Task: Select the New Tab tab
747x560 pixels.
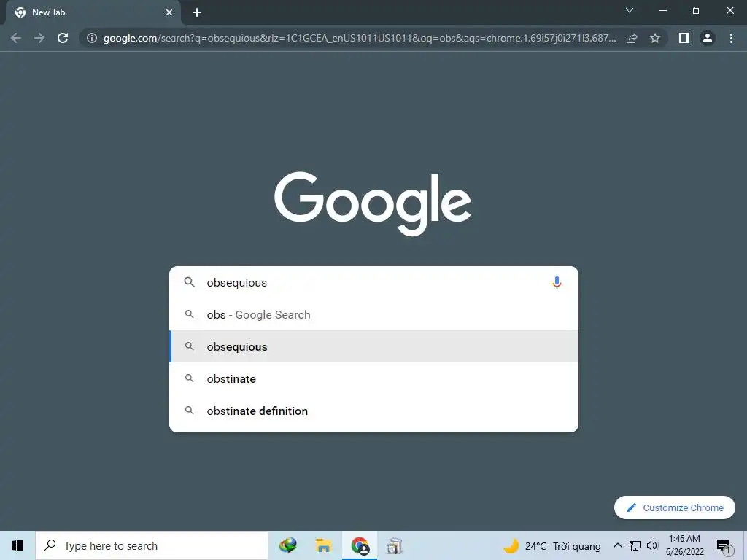Action: coord(93,12)
